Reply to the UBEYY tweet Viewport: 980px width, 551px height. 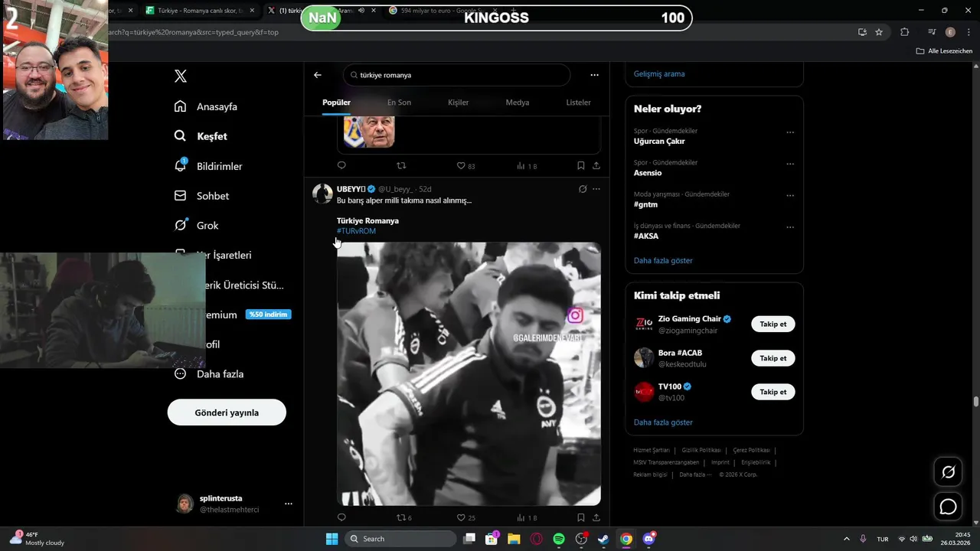tap(341, 517)
